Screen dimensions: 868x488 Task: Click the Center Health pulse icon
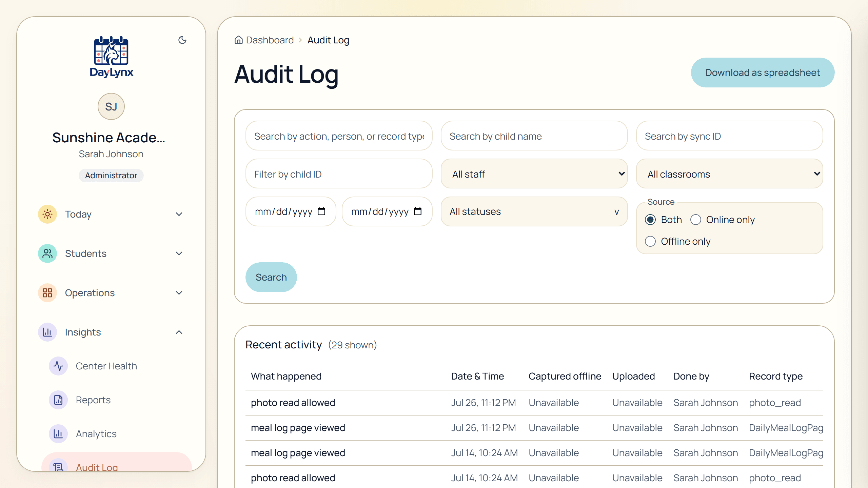click(x=58, y=366)
